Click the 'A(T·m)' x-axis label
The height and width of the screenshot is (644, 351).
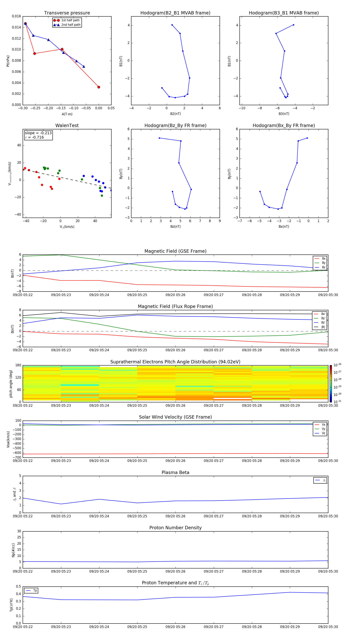[67, 114]
